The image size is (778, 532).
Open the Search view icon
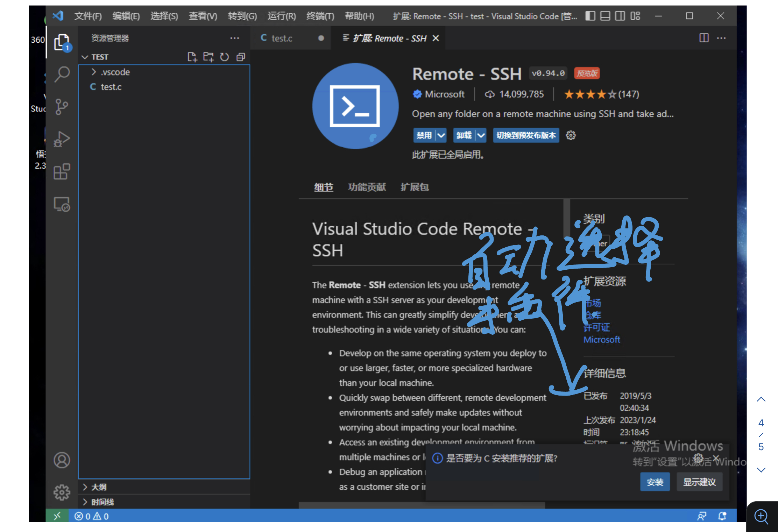62,74
